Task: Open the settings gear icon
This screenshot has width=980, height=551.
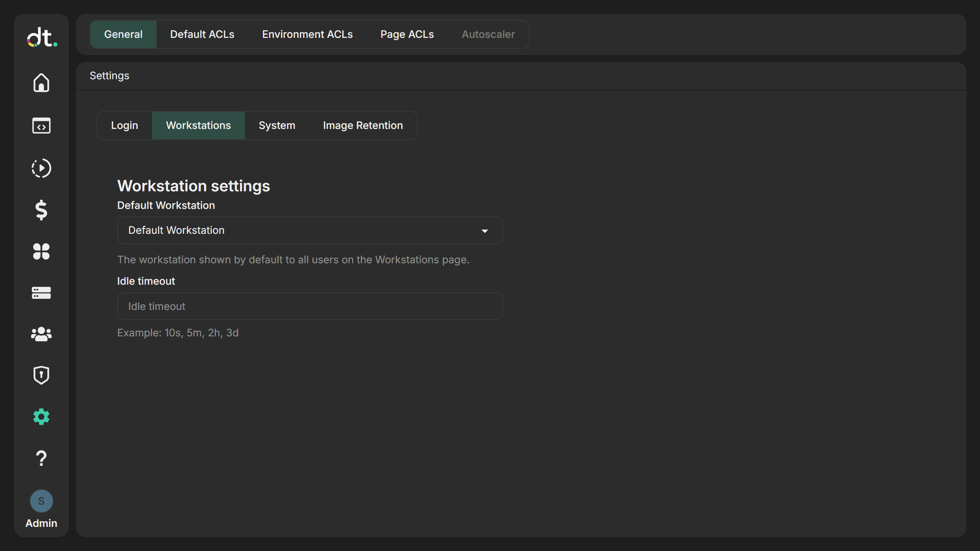Action: 41,417
